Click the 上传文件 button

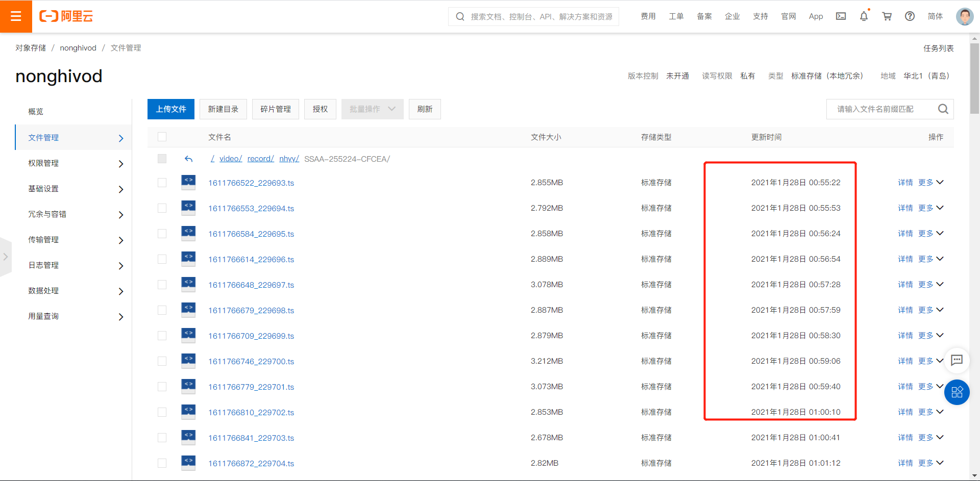[171, 109]
